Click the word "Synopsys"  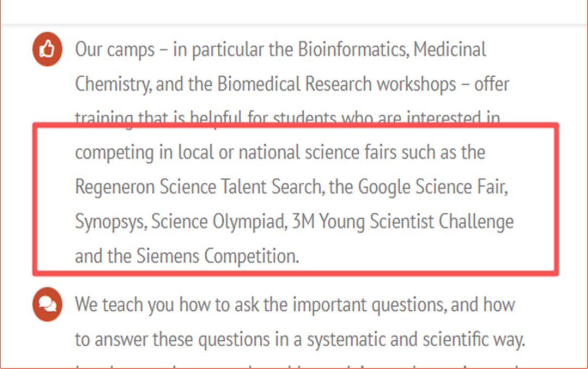point(110,222)
